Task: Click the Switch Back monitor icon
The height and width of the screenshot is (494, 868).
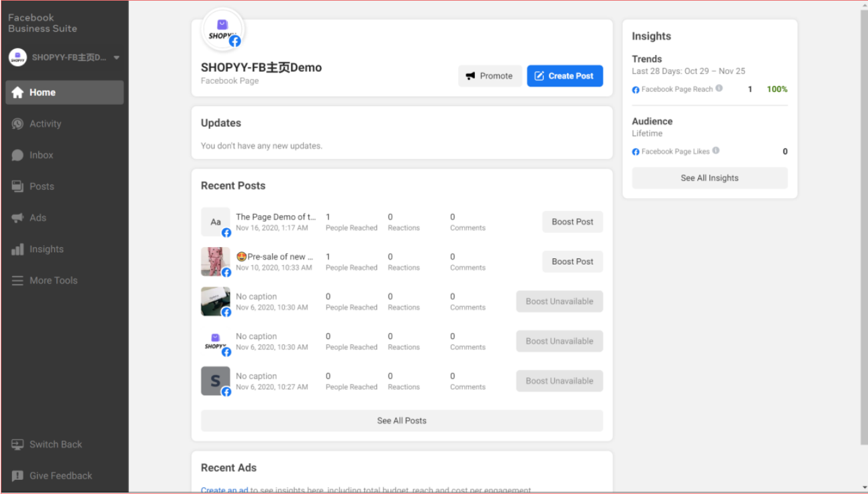Action: click(17, 444)
